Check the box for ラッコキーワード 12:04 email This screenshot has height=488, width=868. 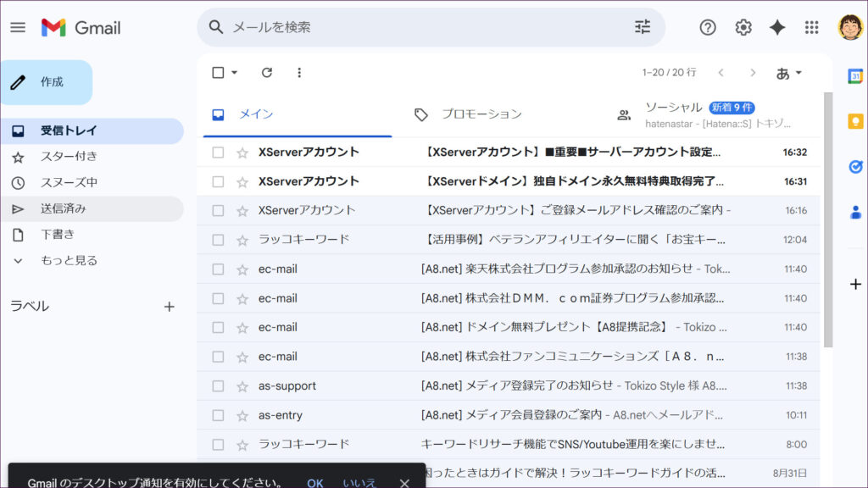point(218,240)
